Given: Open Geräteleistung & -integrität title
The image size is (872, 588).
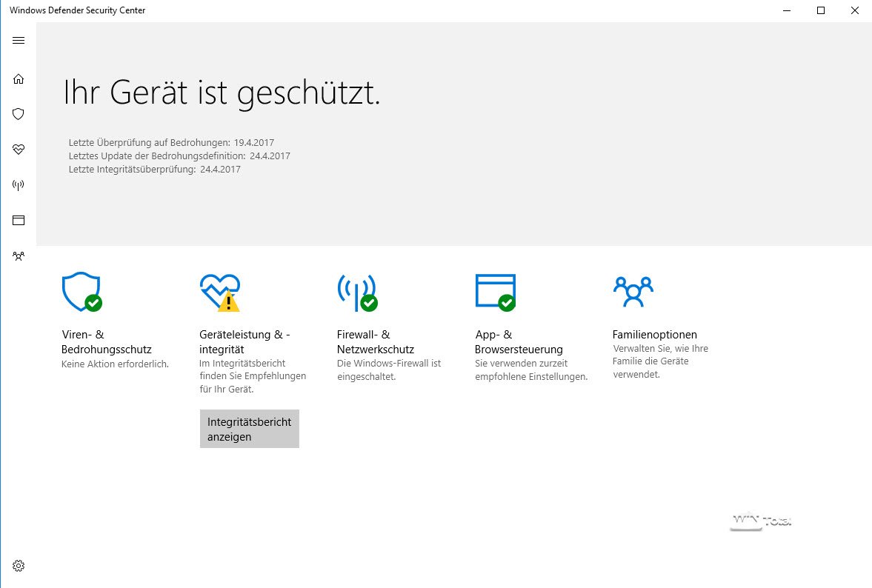Looking at the screenshot, I should coord(244,342).
